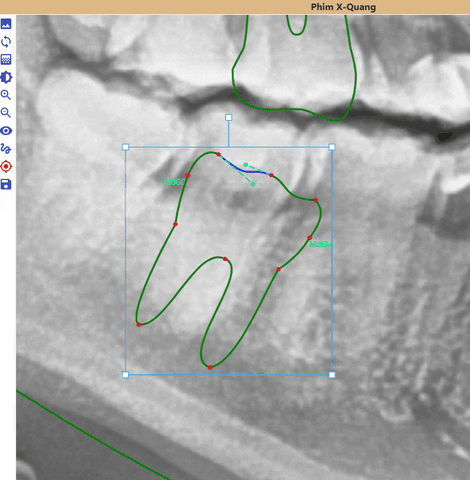Click the red point at root furcation
This screenshot has height=480, width=470.
point(225,259)
